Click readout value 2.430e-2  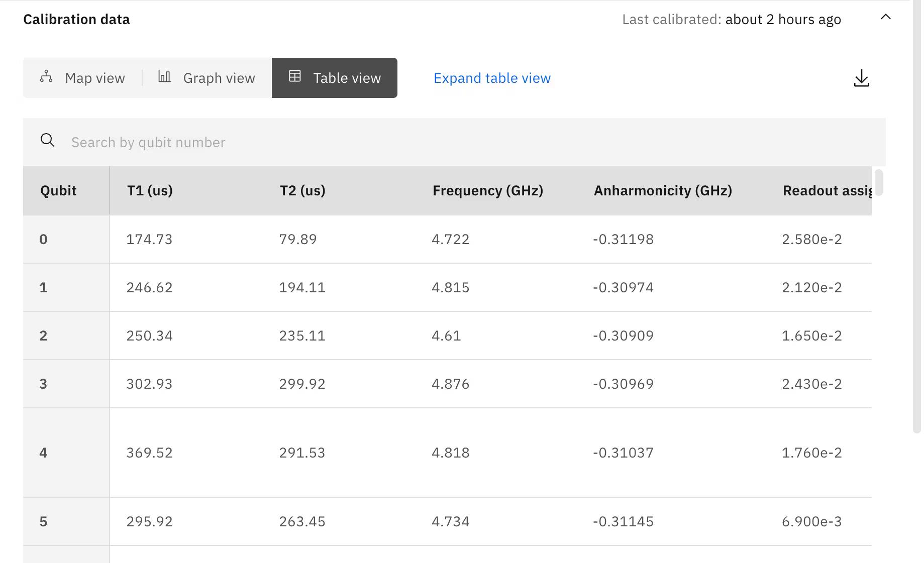coord(812,384)
